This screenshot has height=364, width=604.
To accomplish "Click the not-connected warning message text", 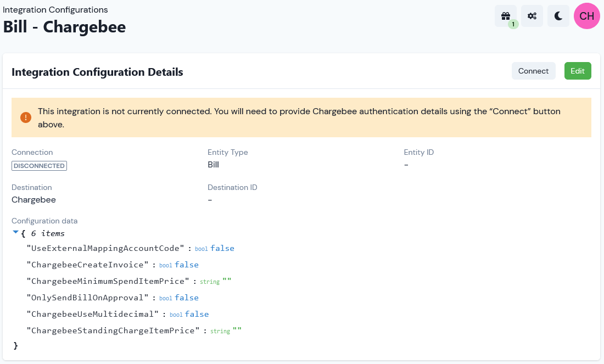I will click(x=299, y=118).
